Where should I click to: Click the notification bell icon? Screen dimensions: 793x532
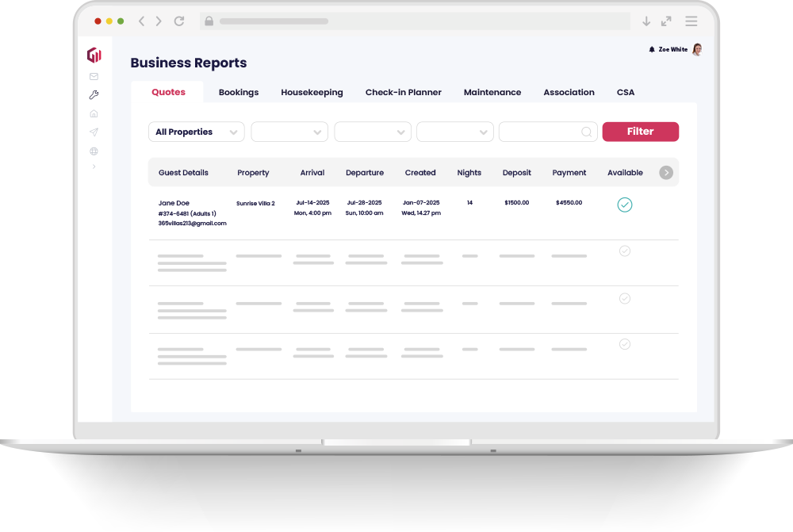(652, 49)
